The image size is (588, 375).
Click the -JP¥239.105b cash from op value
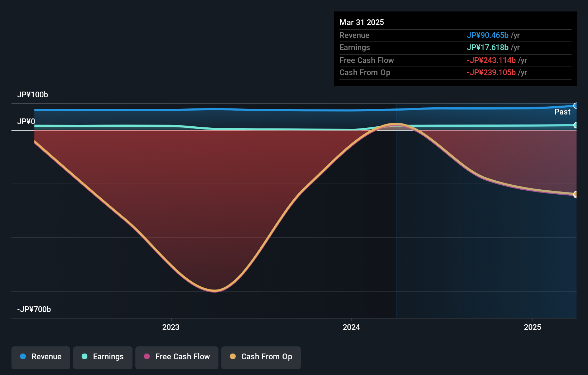pyautogui.click(x=491, y=72)
